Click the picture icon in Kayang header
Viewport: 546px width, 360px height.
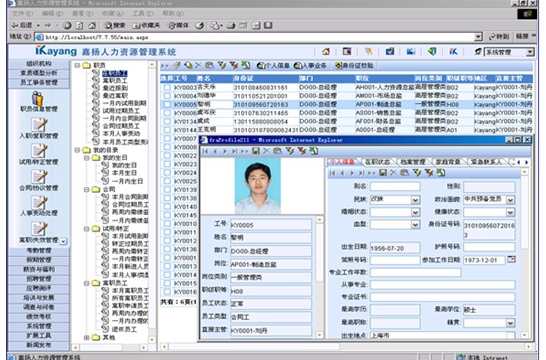click(x=411, y=52)
